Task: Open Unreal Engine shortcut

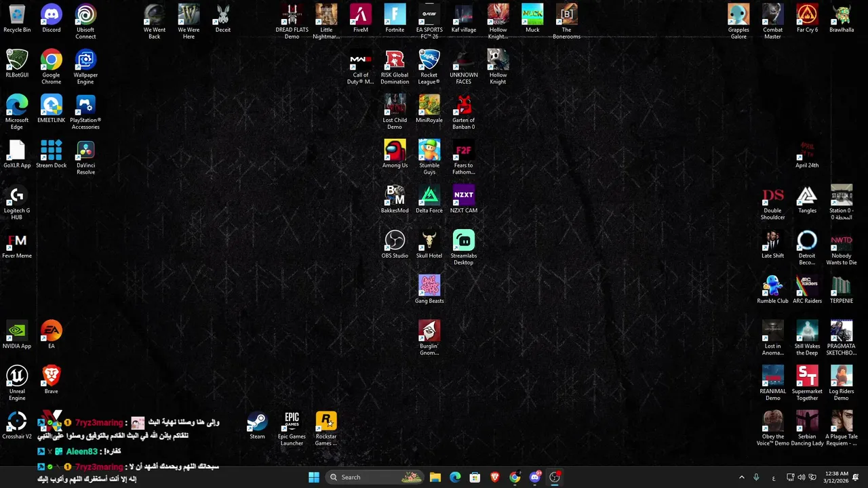Action: click(17, 384)
